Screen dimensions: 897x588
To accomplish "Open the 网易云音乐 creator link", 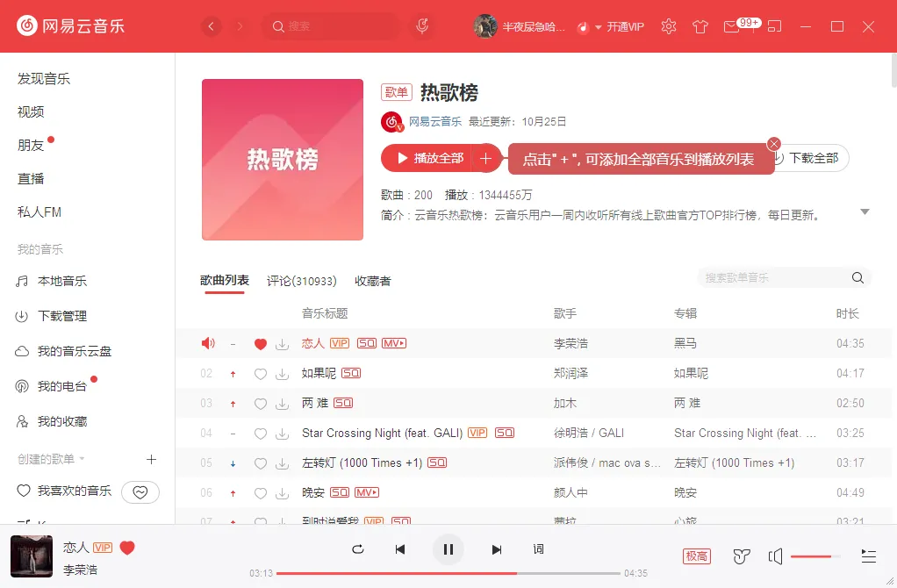I will coord(434,122).
